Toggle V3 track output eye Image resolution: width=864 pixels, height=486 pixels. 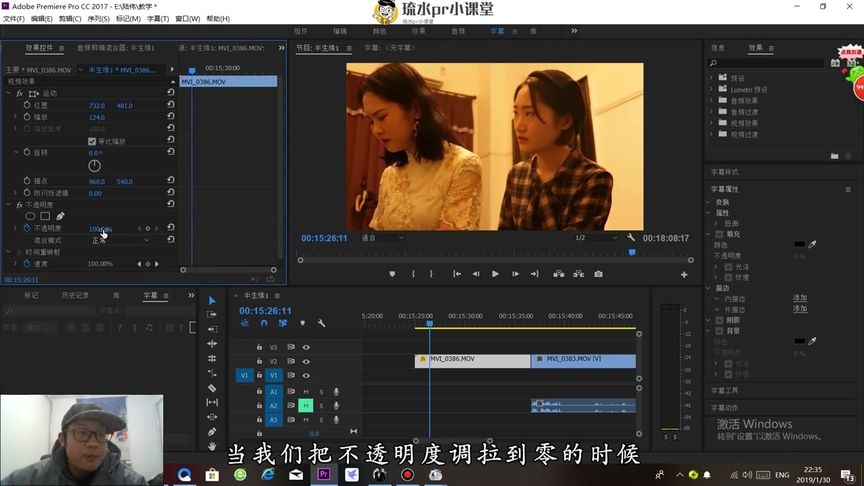[x=306, y=347]
